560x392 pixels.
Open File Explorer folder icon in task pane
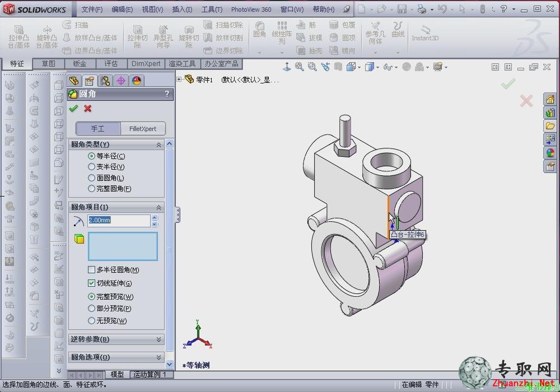point(550,126)
